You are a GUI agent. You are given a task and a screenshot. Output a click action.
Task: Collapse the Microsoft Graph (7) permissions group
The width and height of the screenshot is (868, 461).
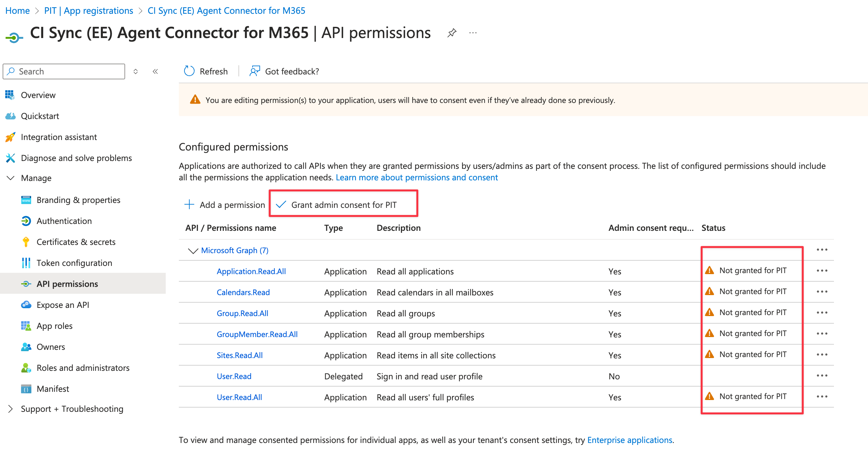point(192,251)
